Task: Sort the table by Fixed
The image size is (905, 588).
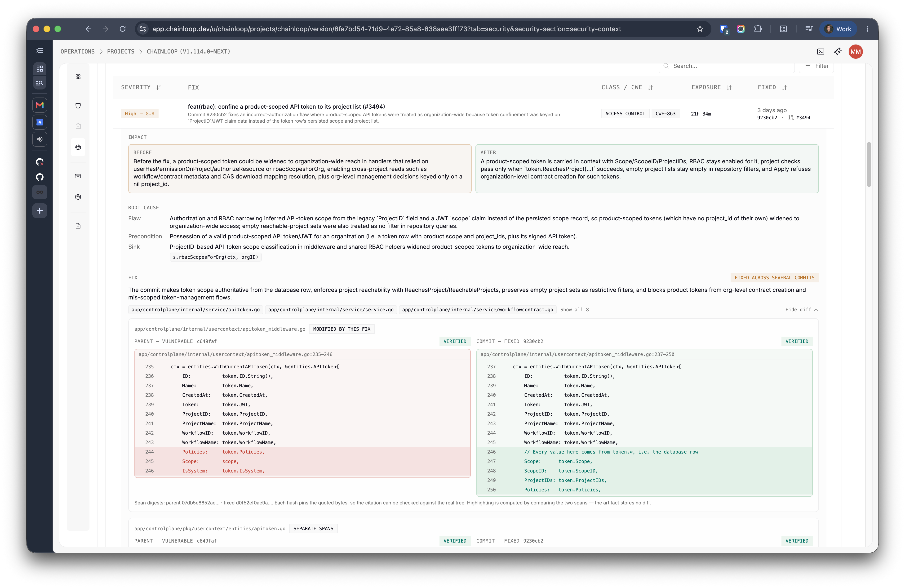Action: (x=772, y=88)
